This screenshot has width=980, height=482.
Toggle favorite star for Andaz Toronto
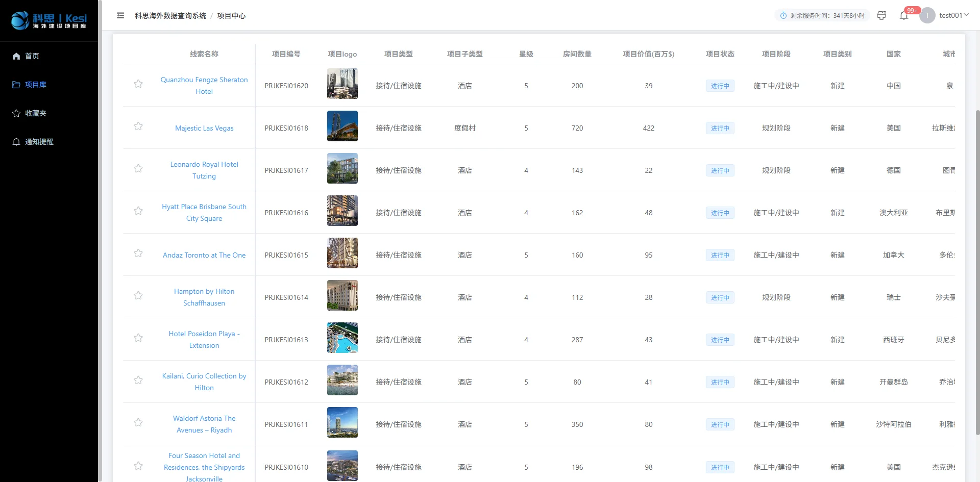[138, 253]
